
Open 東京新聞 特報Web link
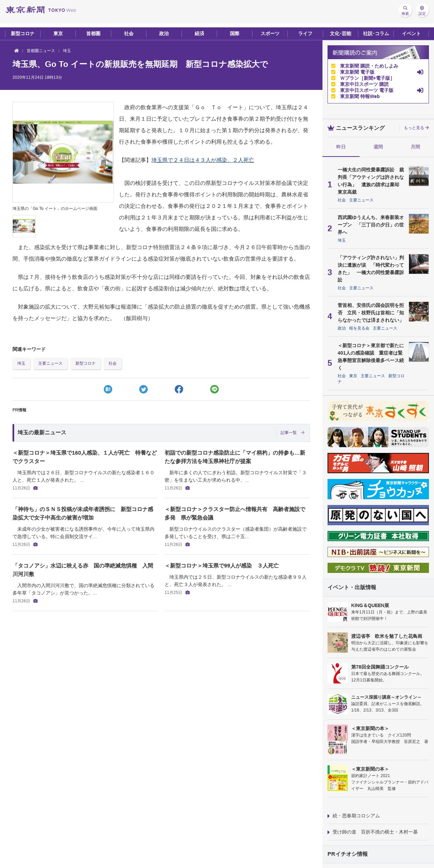point(360,96)
